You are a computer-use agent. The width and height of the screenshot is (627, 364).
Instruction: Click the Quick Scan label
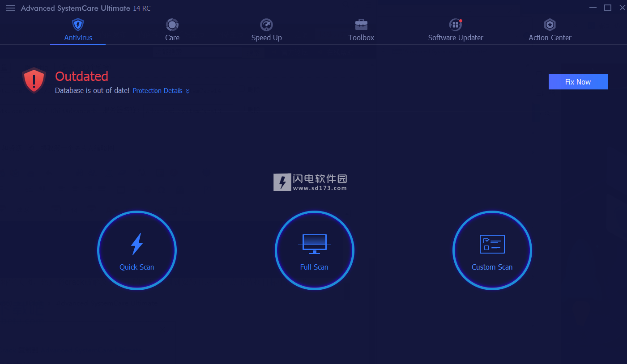click(x=136, y=267)
